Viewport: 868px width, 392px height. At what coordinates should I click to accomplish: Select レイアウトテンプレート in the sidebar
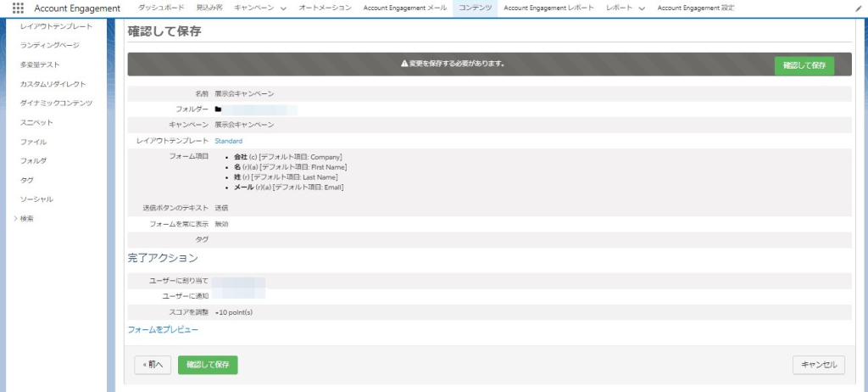[56, 26]
